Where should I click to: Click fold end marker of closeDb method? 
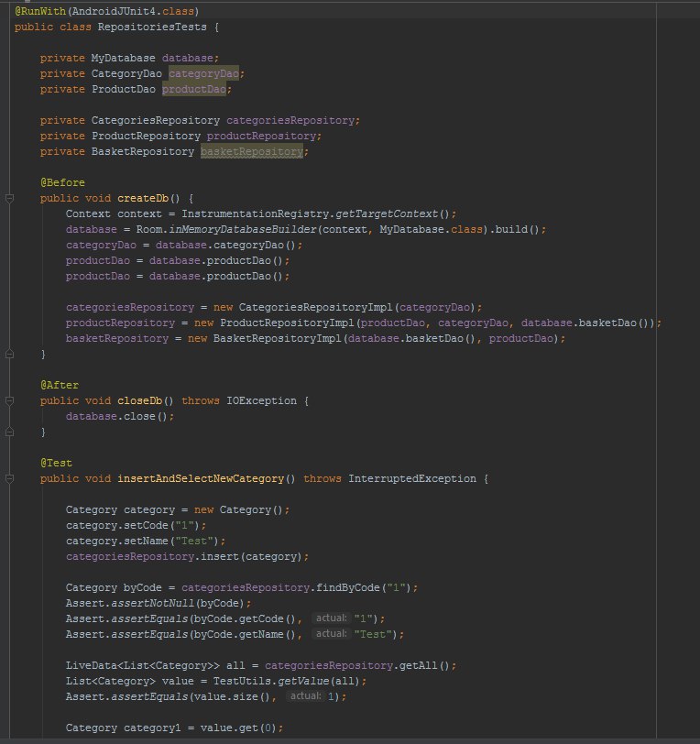click(x=9, y=432)
